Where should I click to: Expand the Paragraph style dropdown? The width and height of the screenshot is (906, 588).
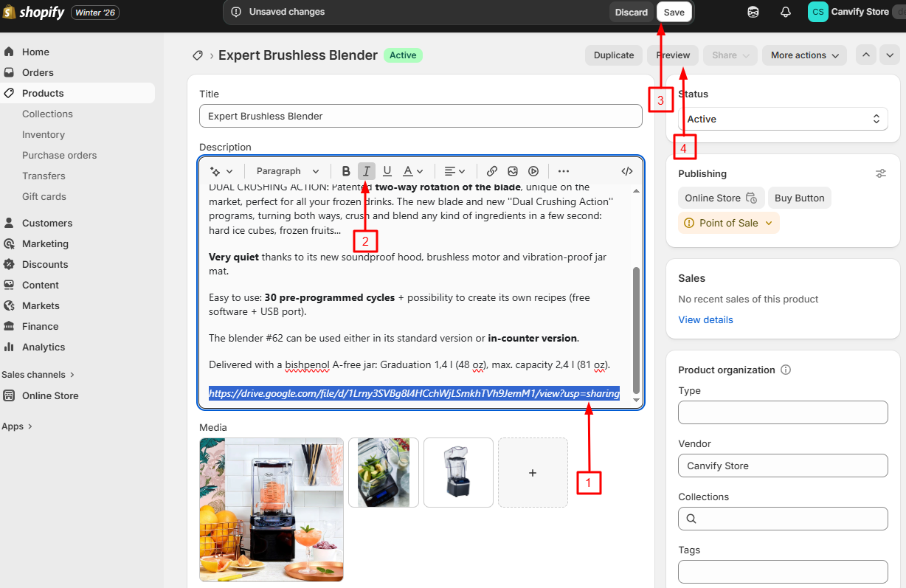tap(286, 170)
